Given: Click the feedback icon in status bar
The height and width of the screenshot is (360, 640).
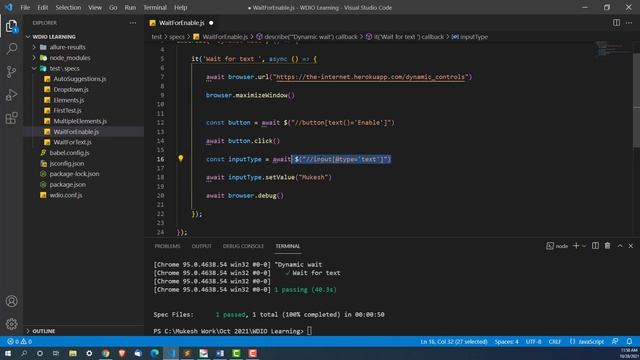Looking at the screenshot, I should [615, 341].
